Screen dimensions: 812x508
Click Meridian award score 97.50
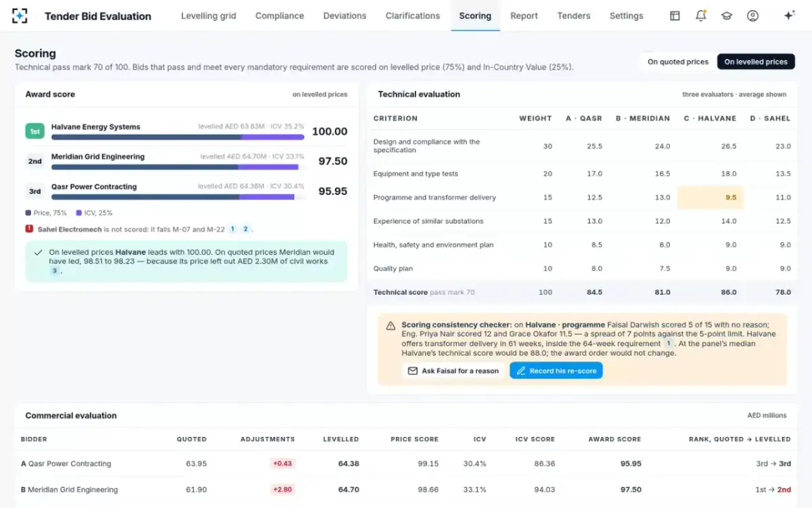pyautogui.click(x=333, y=161)
